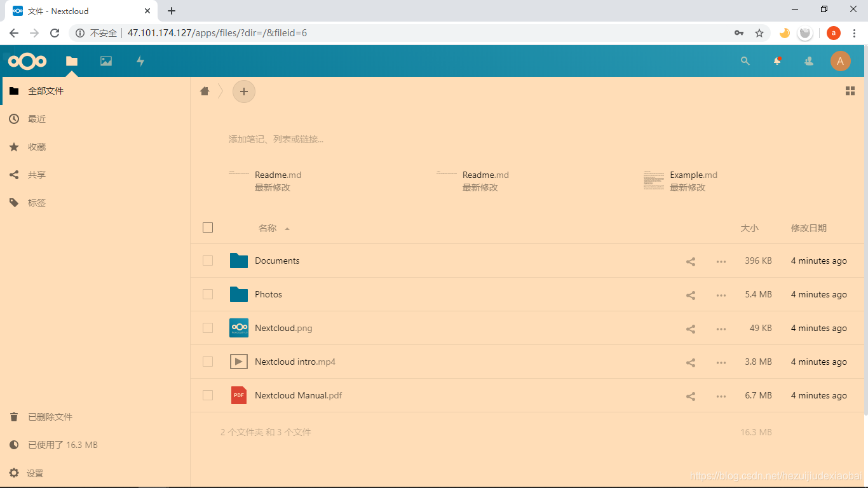868x488 pixels.
Task: Expand 设置 at sidebar bottom
Action: click(x=95, y=473)
